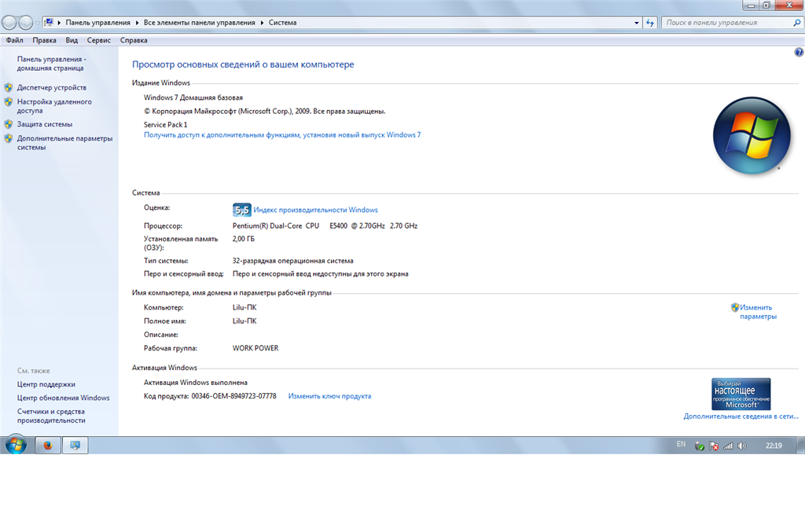Click the magnifier search icon

tap(797, 23)
